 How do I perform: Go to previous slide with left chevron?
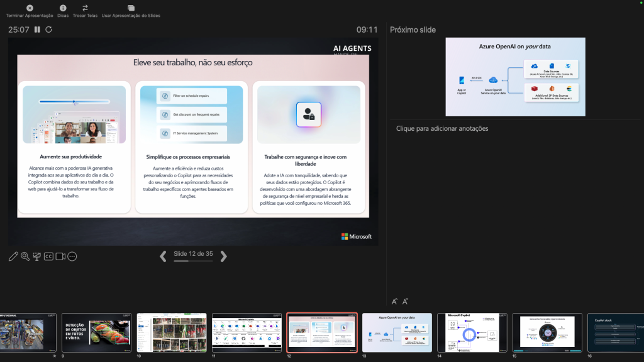point(163,256)
